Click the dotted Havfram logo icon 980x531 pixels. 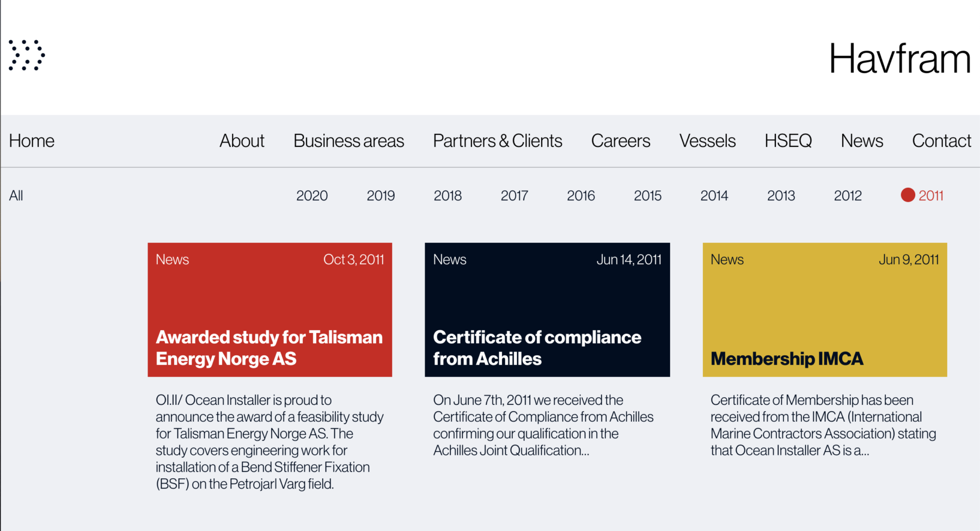pos(27,55)
